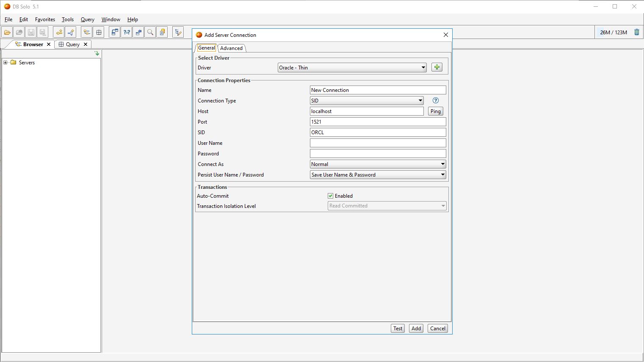Click the magnifying glass search icon
Viewport: 644px width, 362px height.
point(150,32)
